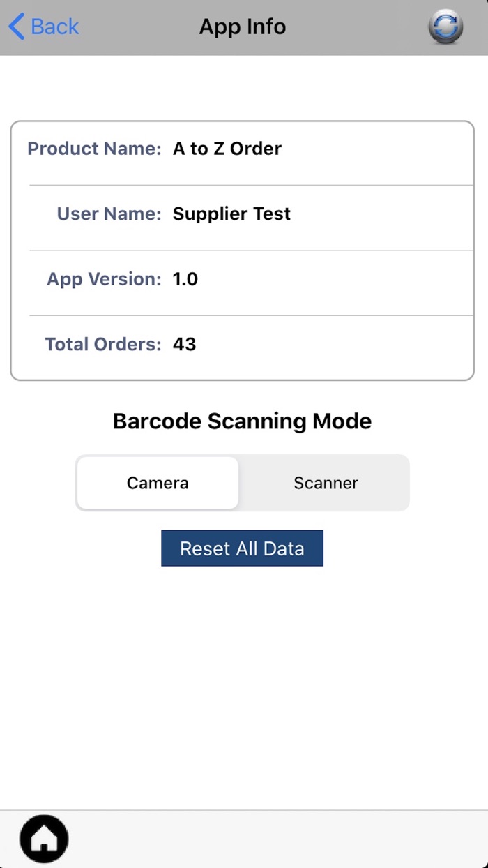Select Camera barcode scanning mode
Viewport: 488px width, 868px height.
point(158,483)
